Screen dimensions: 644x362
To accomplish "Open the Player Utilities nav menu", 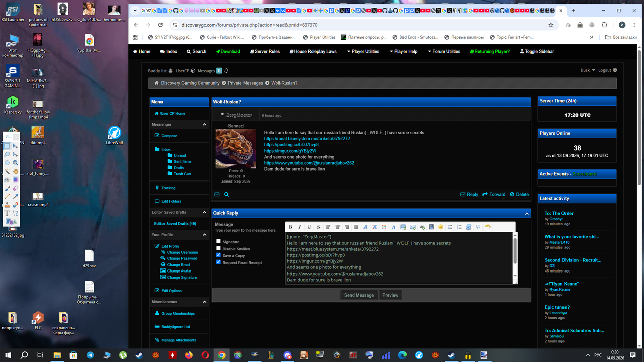I will [362, 51].
